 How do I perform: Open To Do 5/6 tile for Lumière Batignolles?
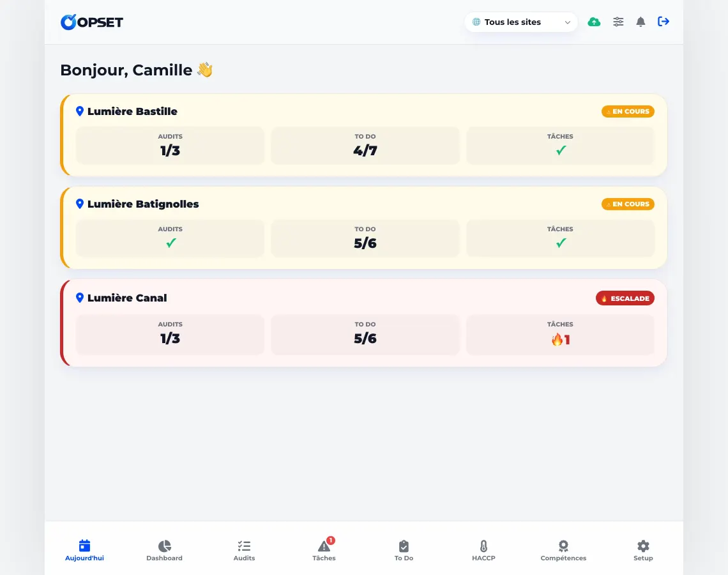pyautogui.click(x=365, y=238)
